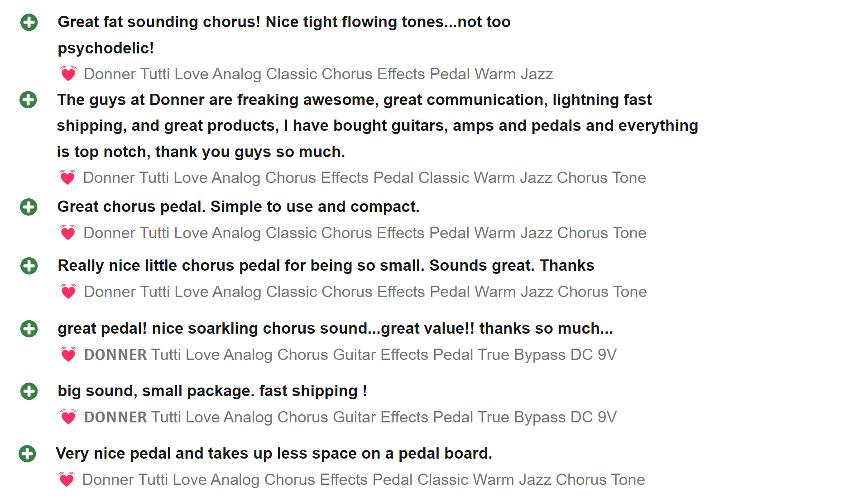Screen dimensions: 868x503
Task: Click heart icon under "Really nice little chorus pedal"
Action: [68, 292]
